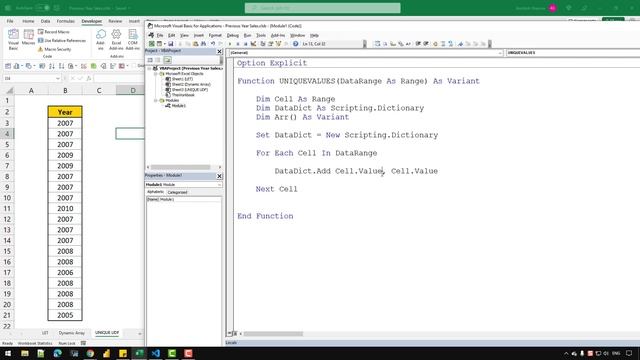Open the Run menu in VBA editor
Viewport: 640px width, 360px height.
click(247, 36)
